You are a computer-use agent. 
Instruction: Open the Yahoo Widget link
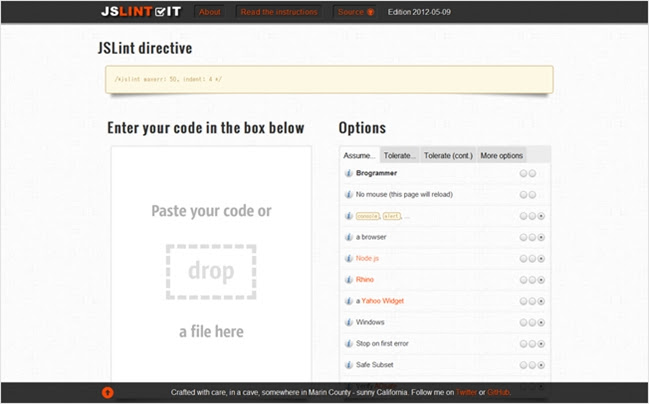382,301
